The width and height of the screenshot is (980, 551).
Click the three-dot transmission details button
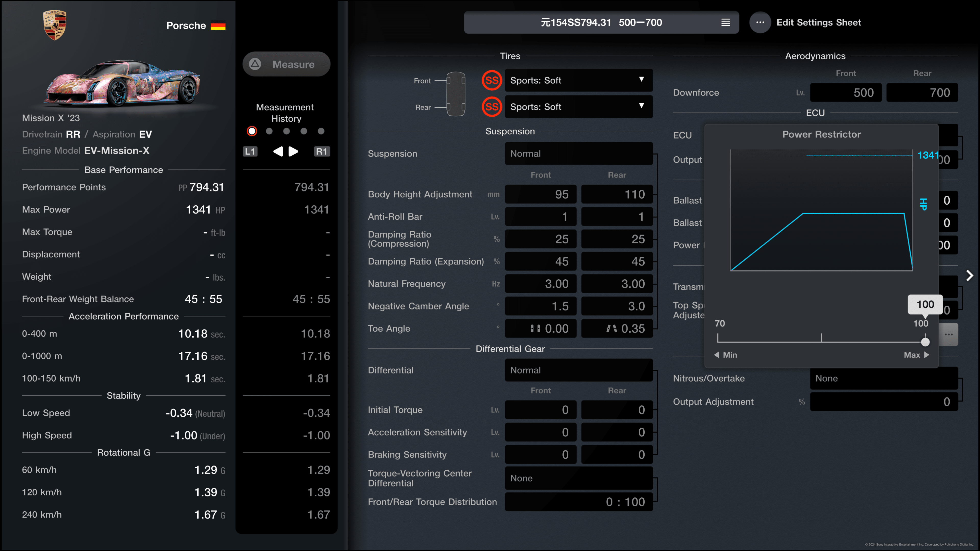coord(948,334)
